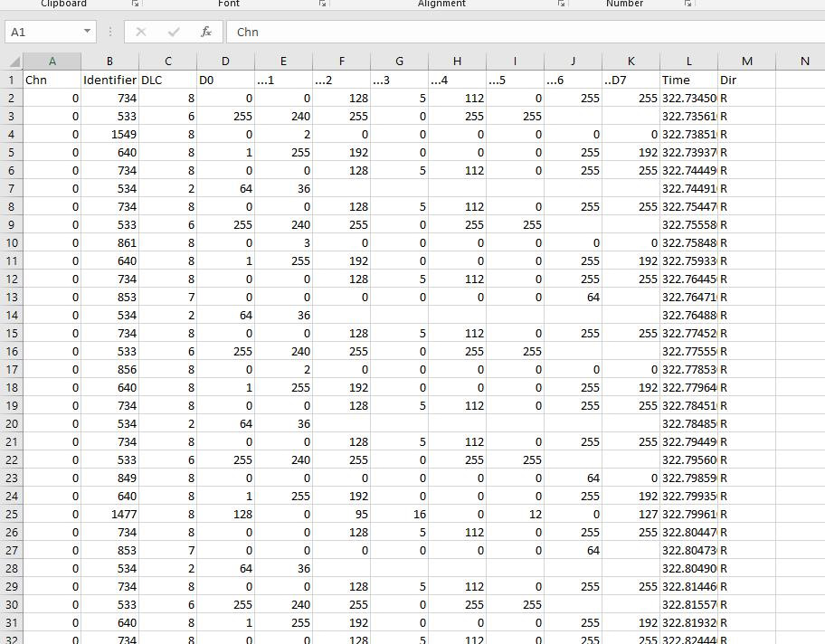The width and height of the screenshot is (825, 644).
Task: Select Dir cell 'R' in row 2
Action: (746, 99)
